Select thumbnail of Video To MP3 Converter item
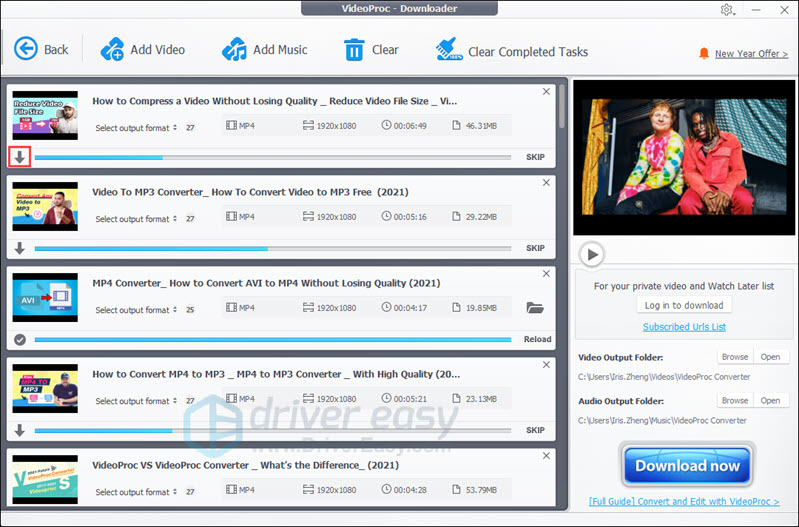Image resolution: width=799 pixels, height=527 pixels. coord(45,206)
